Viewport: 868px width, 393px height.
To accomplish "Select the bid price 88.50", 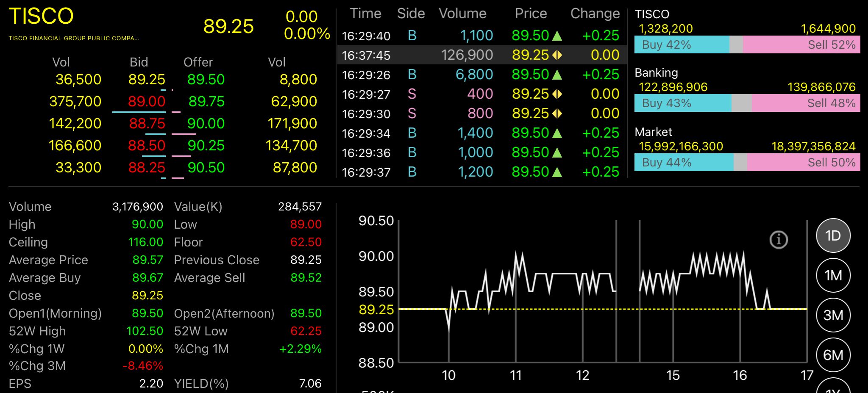I will (147, 145).
